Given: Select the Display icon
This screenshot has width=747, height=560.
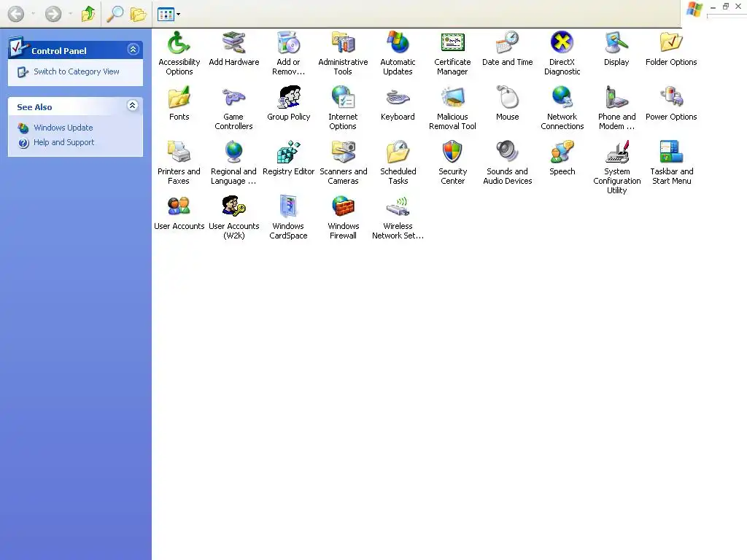Looking at the screenshot, I should [x=616, y=43].
